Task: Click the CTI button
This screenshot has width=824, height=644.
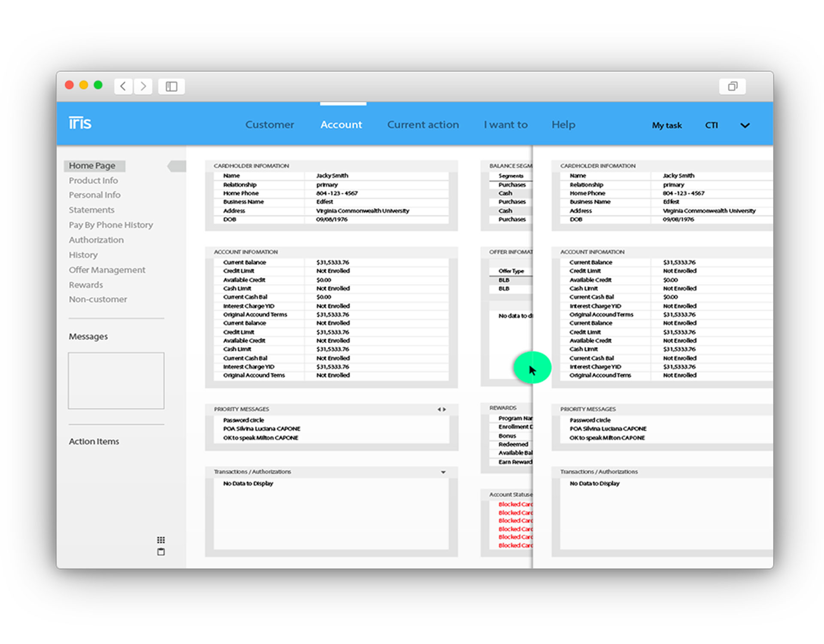Action: point(711,125)
